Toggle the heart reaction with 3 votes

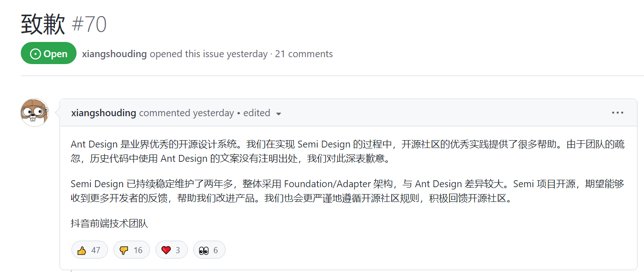172,250
